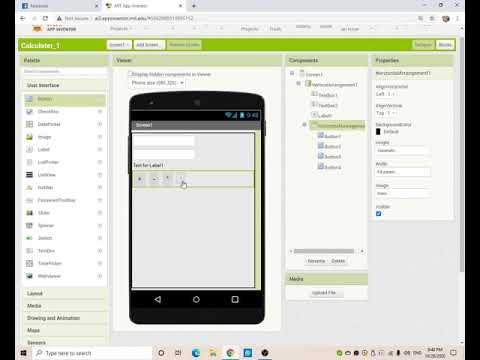Open Chrome from the Windows taskbar
This screenshot has height=360, width=480.
230,353
